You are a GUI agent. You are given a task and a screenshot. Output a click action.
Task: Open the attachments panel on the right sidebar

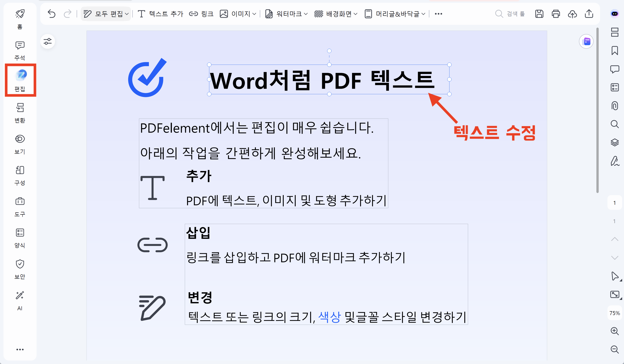(x=615, y=106)
